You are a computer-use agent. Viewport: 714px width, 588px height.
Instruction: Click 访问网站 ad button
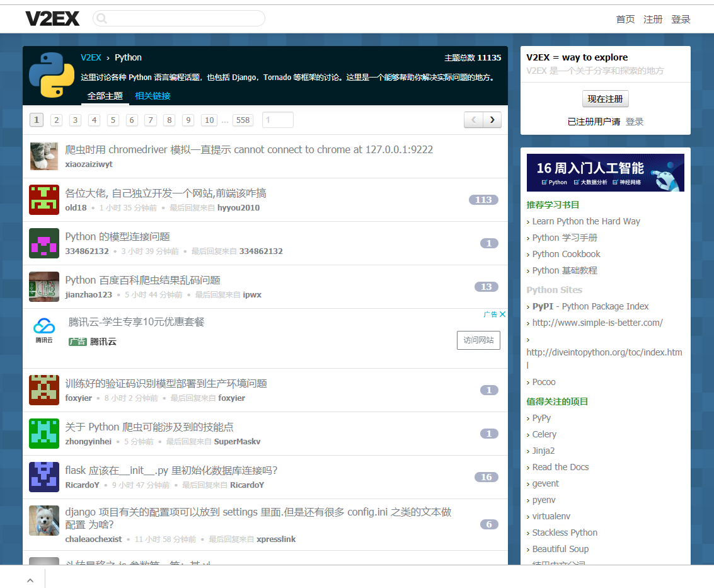tap(478, 340)
